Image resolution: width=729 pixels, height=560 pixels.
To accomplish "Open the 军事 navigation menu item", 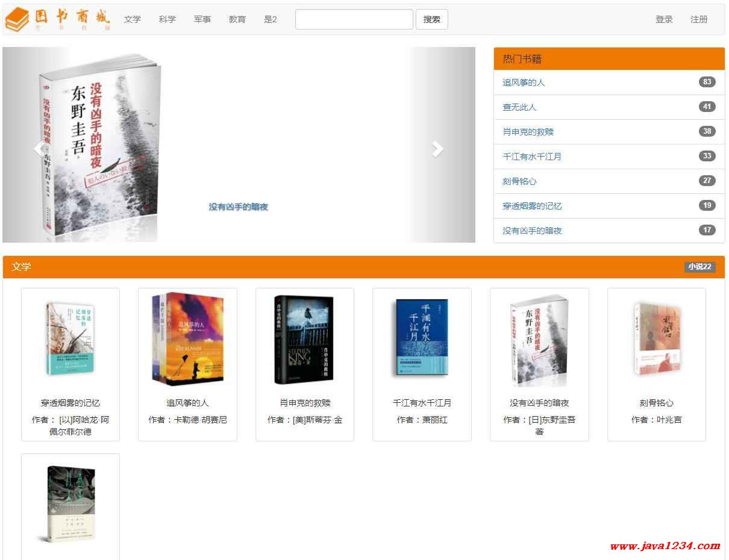I will click(202, 19).
